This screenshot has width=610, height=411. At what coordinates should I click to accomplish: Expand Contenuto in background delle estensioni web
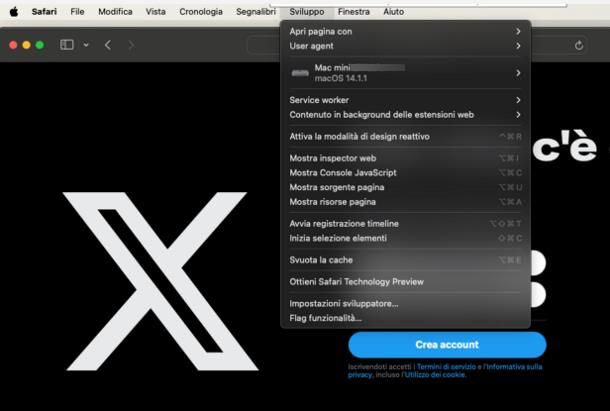coord(405,115)
